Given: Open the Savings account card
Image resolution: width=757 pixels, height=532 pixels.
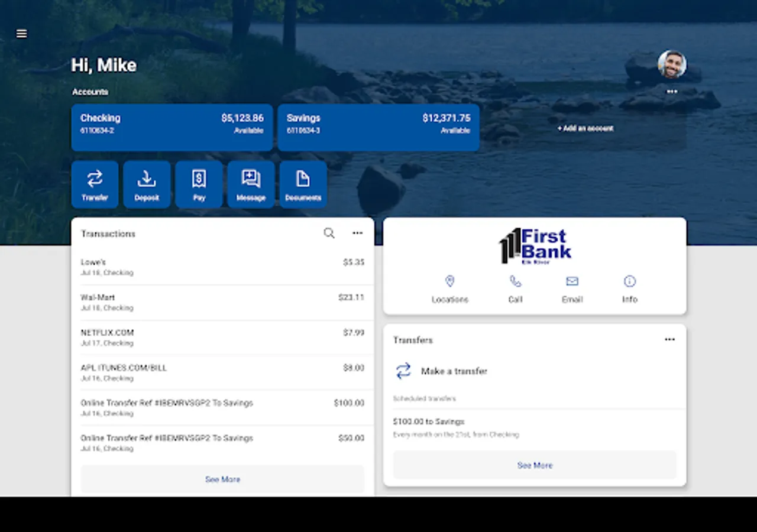Looking at the screenshot, I should pyautogui.click(x=378, y=128).
